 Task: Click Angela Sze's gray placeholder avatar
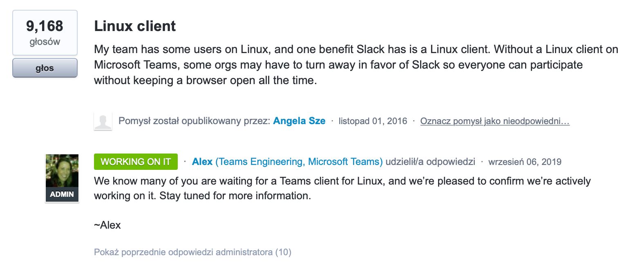[103, 121]
